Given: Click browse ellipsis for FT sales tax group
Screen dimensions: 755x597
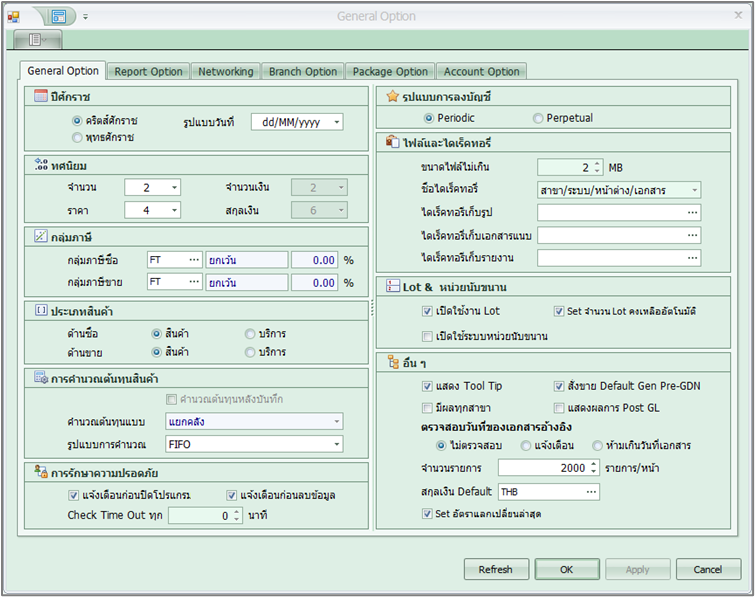Looking at the screenshot, I should pos(194,283).
